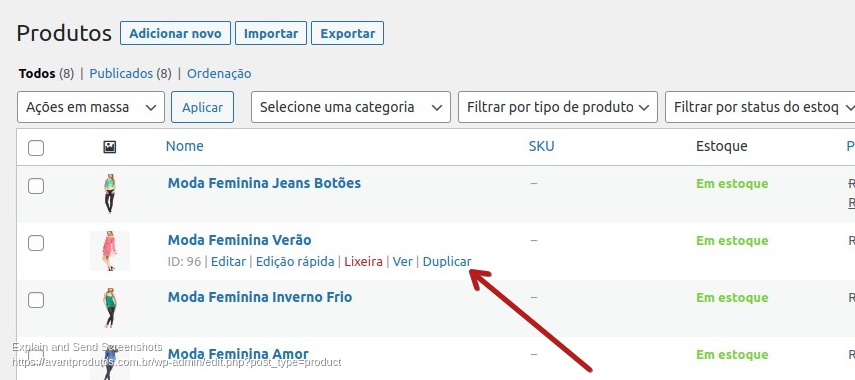Tick checkbox for Moda Feminina Inverno Frio
The image size is (855, 380).
36,300
